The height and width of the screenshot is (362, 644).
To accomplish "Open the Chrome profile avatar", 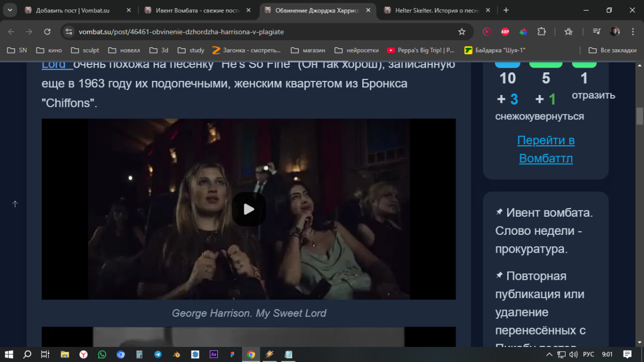I will (x=615, y=32).
